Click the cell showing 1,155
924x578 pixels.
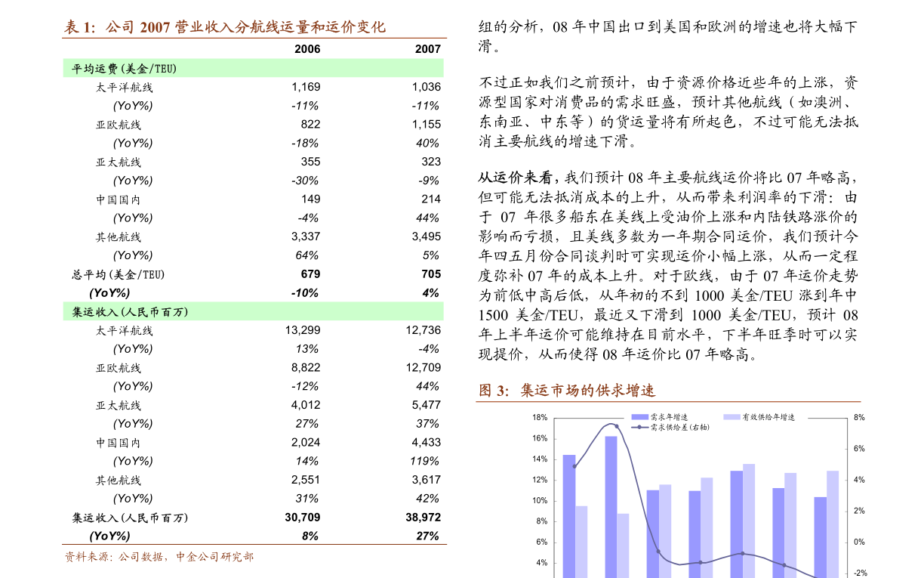(x=427, y=125)
